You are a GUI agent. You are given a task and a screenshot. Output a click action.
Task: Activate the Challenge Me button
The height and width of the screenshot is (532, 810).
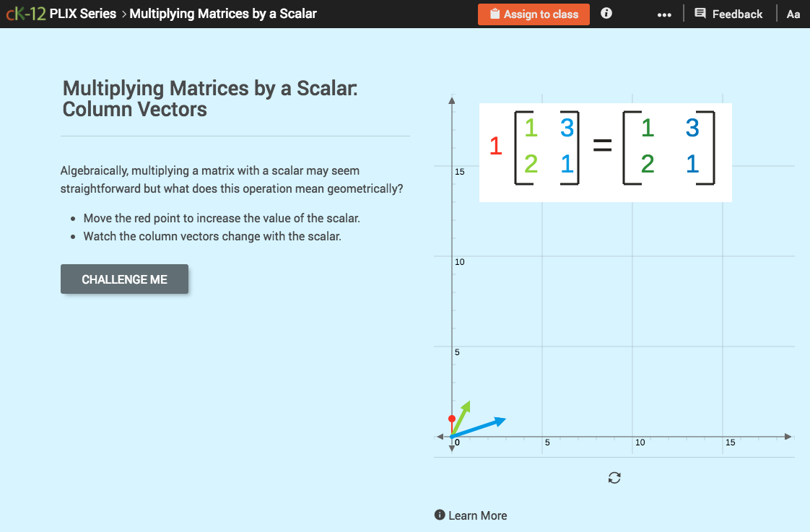pos(124,279)
